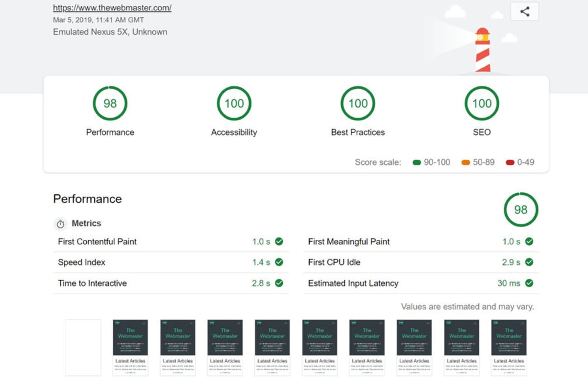Select the Best Practices category label
Screen dimensions: 588x391
pyautogui.click(x=358, y=132)
